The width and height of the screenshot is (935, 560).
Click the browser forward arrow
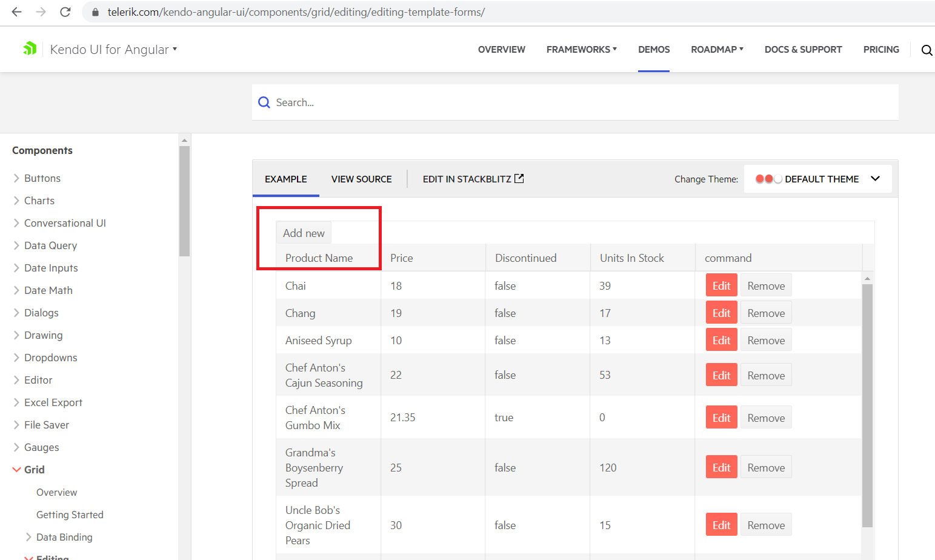(41, 12)
